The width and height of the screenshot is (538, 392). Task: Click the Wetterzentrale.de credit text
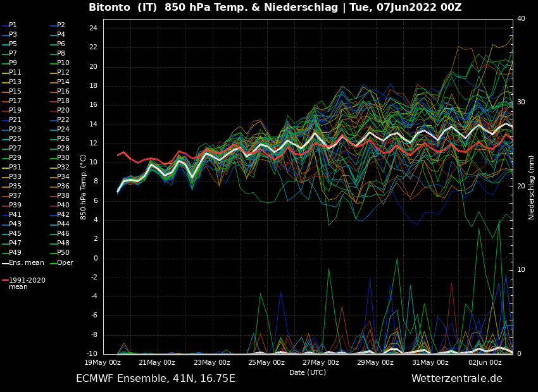(457, 379)
